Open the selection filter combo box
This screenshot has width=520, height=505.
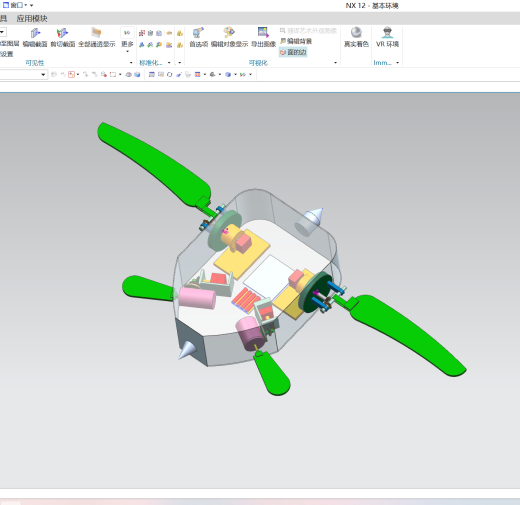point(23,74)
